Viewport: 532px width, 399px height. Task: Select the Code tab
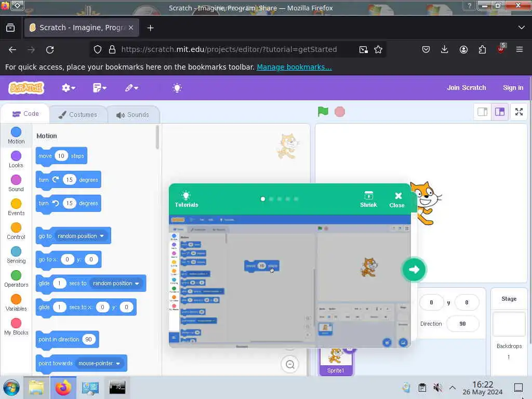tap(25, 114)
